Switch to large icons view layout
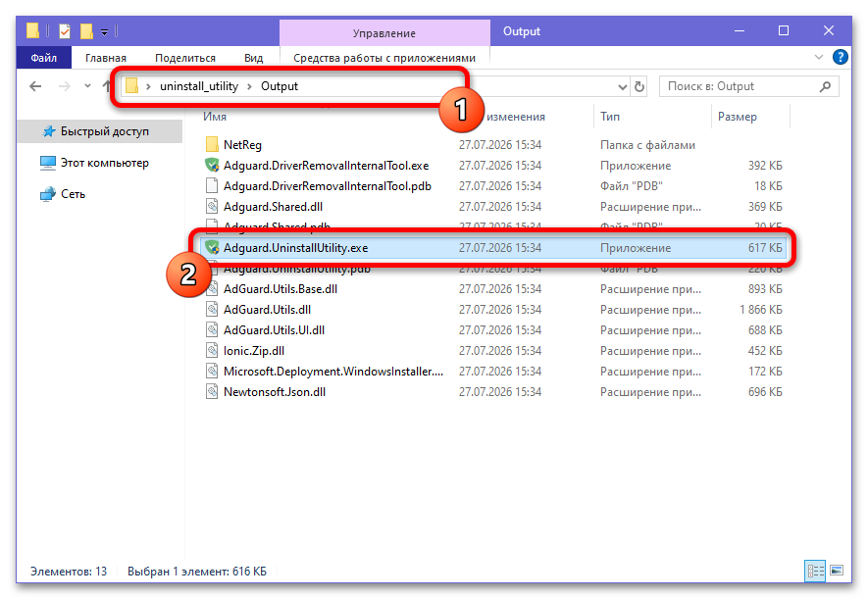Viewport: 868px width, 599px height. (837, 571)
